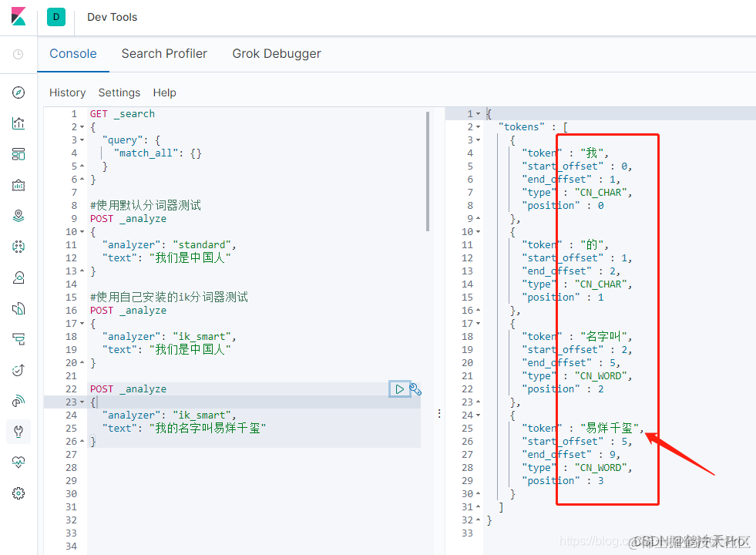756x555 pixels.
Task: Click comment on line 15 about ik分词器
Action: pyautogui.click(x=169, y=297)
